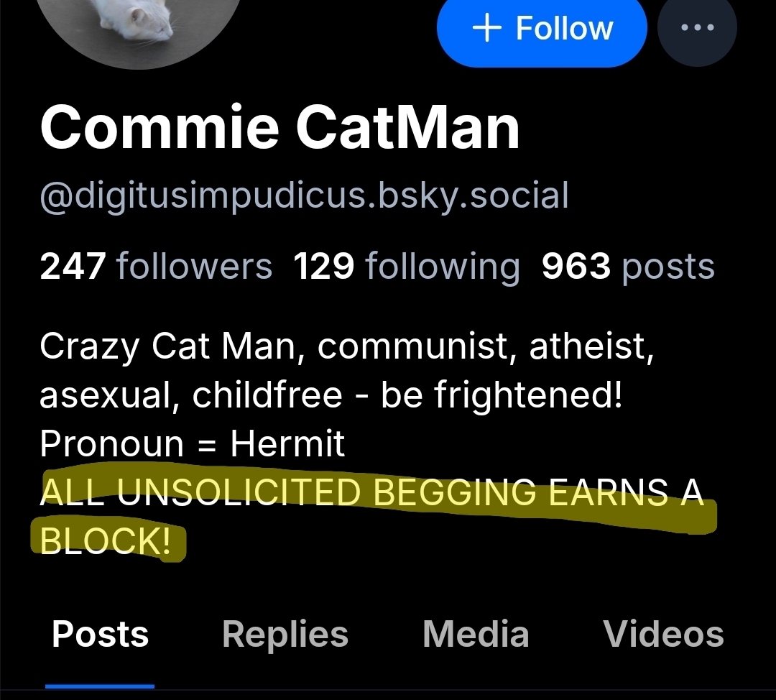Click the @digitusimpudicus.bsky.social handle
The image size is (776, 700).
point(304,195)
